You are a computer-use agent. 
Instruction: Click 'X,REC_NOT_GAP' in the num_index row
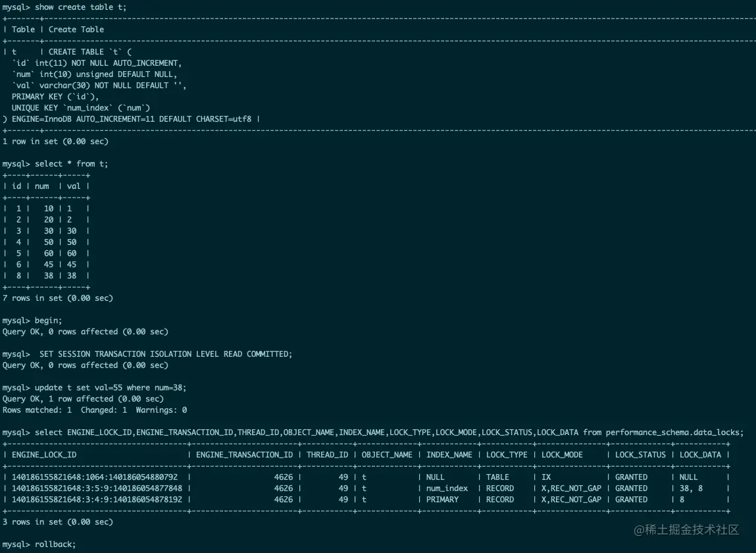(x=571, y=488)
